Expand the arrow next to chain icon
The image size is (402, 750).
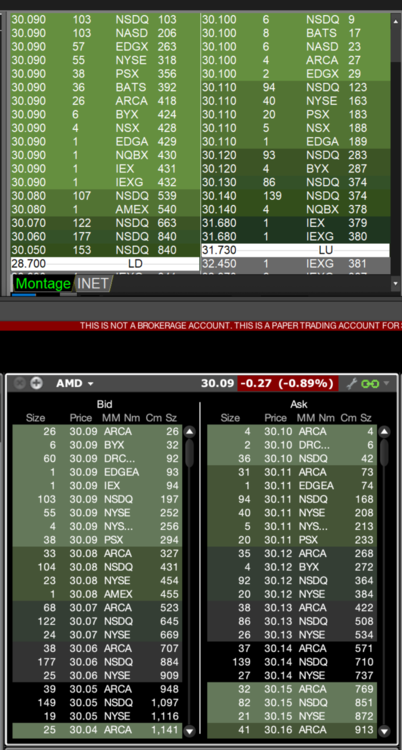point(386,384)
